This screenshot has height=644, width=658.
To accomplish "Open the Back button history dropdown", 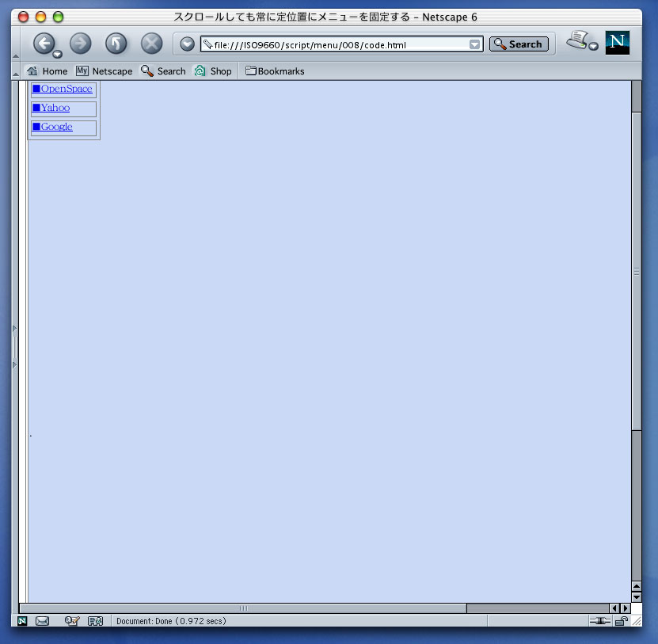I will coord(58,54).
